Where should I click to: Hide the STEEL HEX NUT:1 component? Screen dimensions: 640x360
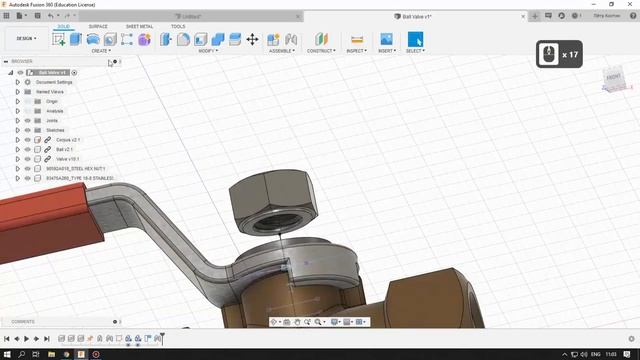[28, 169]
